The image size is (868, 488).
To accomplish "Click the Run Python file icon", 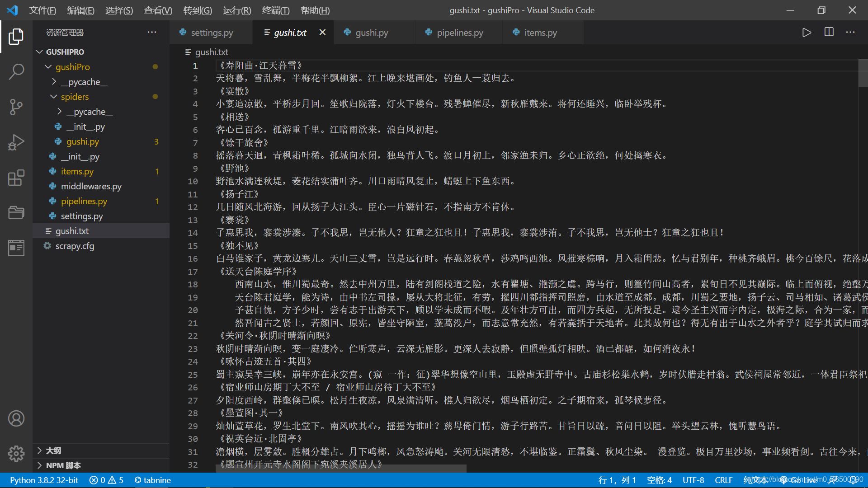I will click(806, 33).
